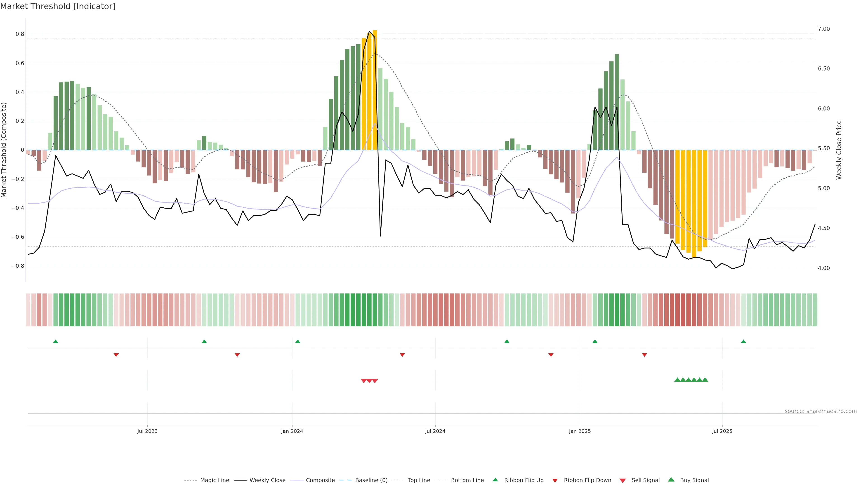Click the Market Threshold [Indicator] title

click(58, 6)
